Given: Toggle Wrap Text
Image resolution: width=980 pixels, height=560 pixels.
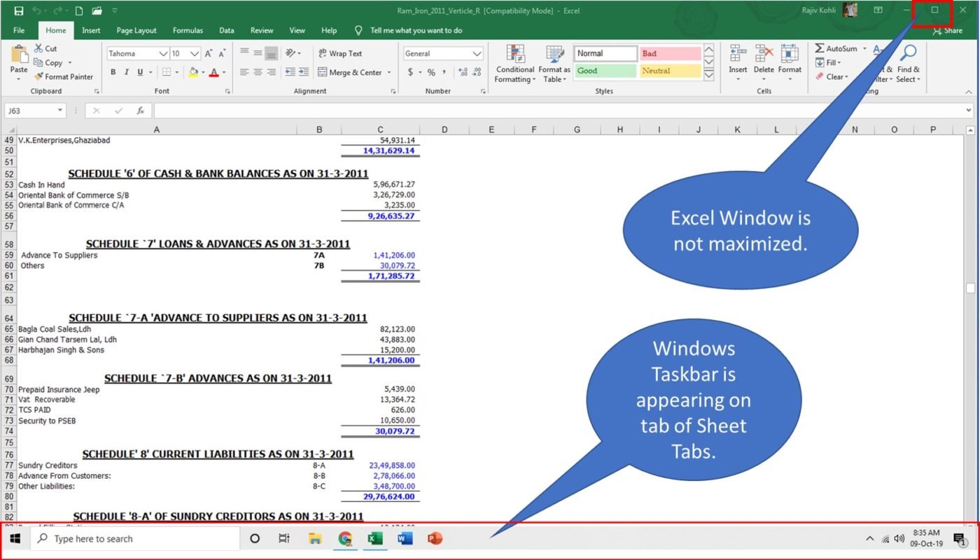Looking at the screenshot, I should (x=340, y=53).
